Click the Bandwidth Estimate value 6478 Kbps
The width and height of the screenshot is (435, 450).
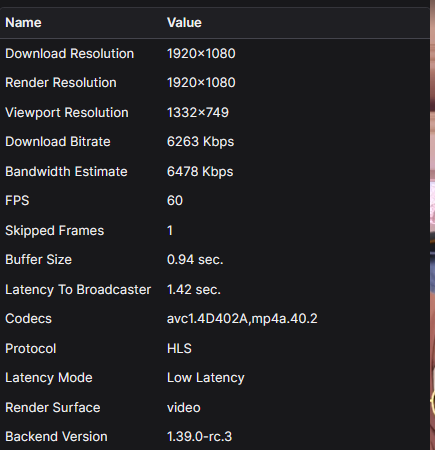[x=200, y=172]
